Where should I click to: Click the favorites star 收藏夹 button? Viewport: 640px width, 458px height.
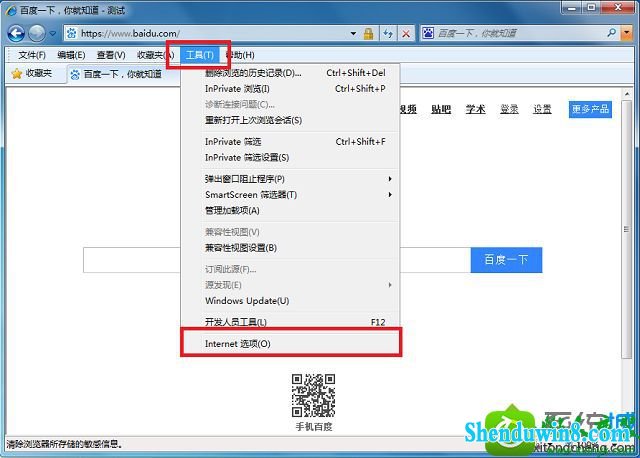32,73
